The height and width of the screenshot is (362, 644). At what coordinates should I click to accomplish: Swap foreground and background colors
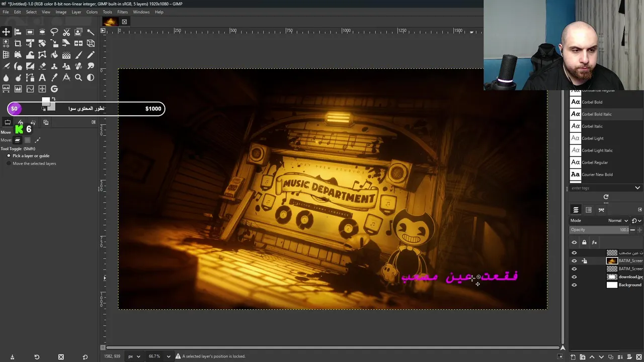tap(53, 99)
